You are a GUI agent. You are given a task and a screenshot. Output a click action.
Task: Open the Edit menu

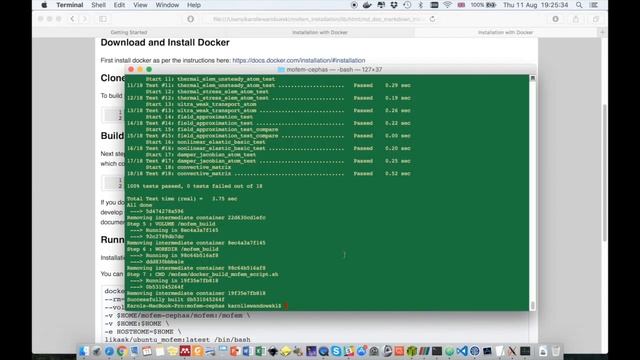(x=119, y=5)
